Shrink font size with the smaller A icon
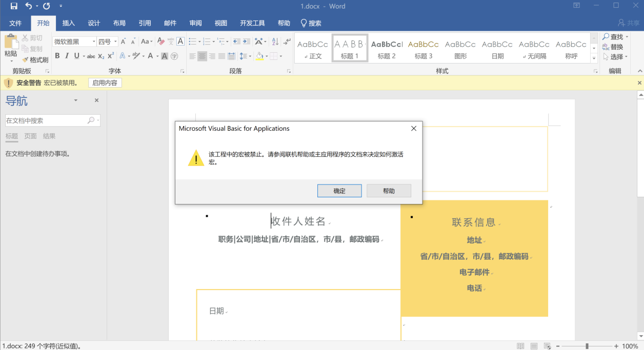Viewport: 644px width, 350px height. (133, 42)
